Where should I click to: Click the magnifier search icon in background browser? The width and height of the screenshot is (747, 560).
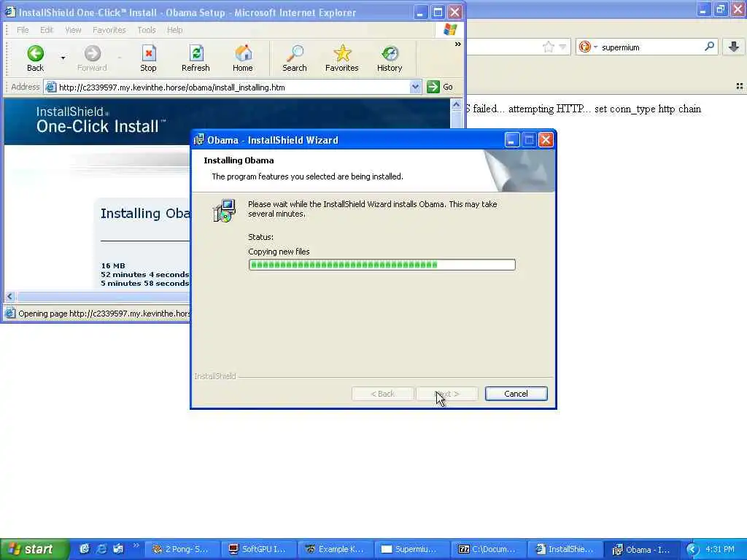point(709,47)
